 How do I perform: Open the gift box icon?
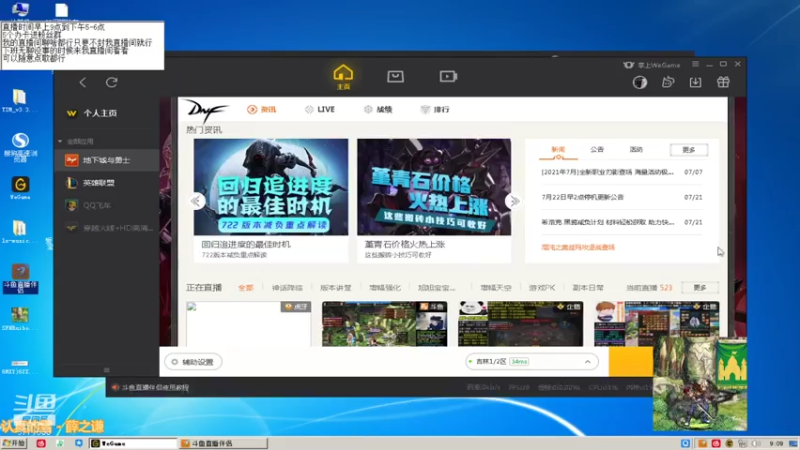pos(723,82)
